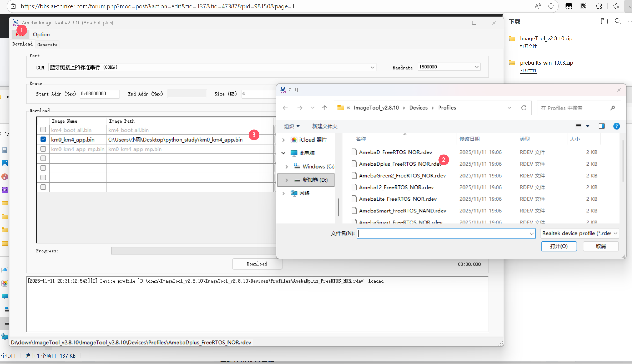Click search icon in downloads panel
Viewport: 632px width, 364px height.
pyautogui.click(x=618, y=21)
